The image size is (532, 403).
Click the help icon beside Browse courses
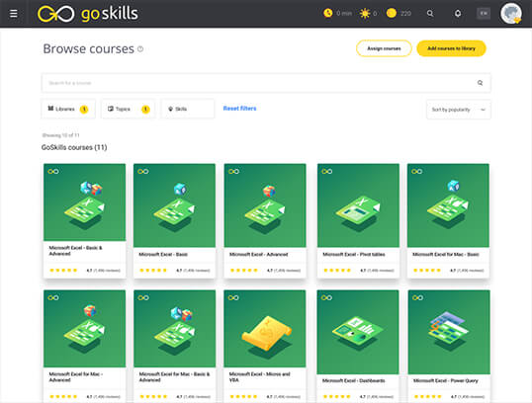140,49
